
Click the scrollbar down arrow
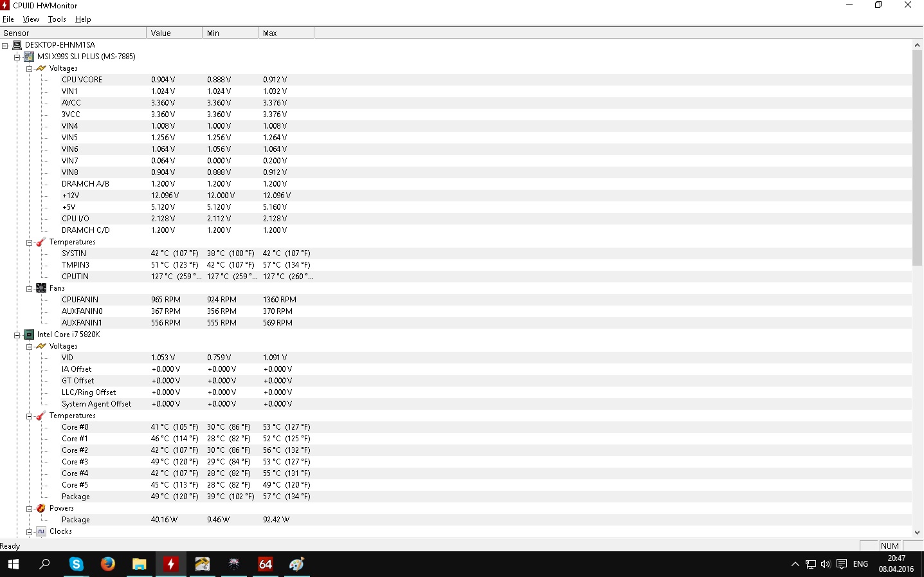(x=918, y=532)
